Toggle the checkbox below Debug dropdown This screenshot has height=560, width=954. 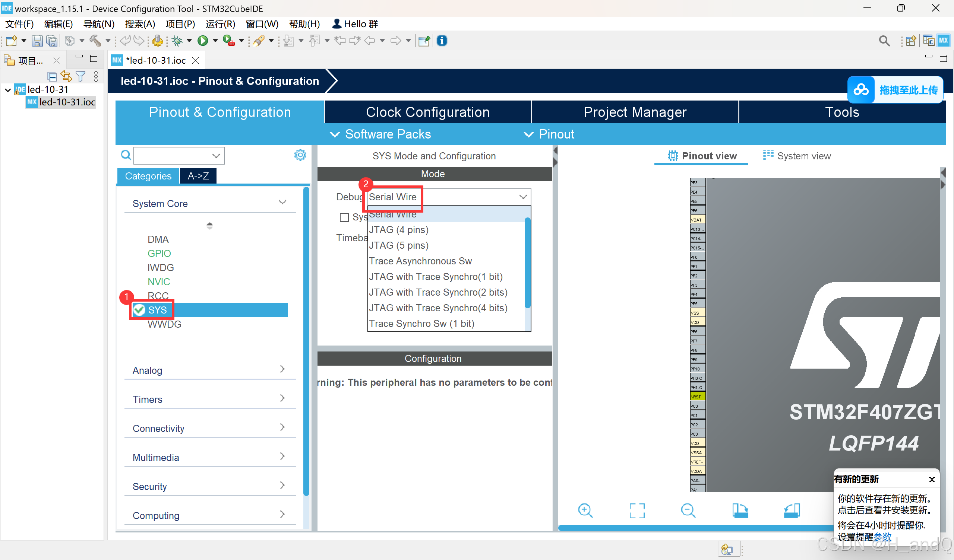(x=344, y=217)
